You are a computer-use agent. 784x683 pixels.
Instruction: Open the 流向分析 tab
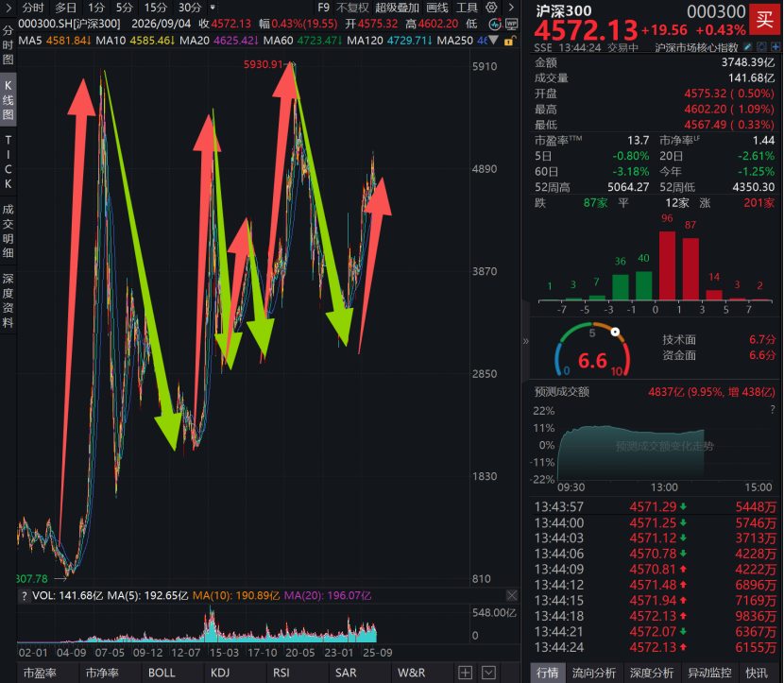[x=594, y=673]
